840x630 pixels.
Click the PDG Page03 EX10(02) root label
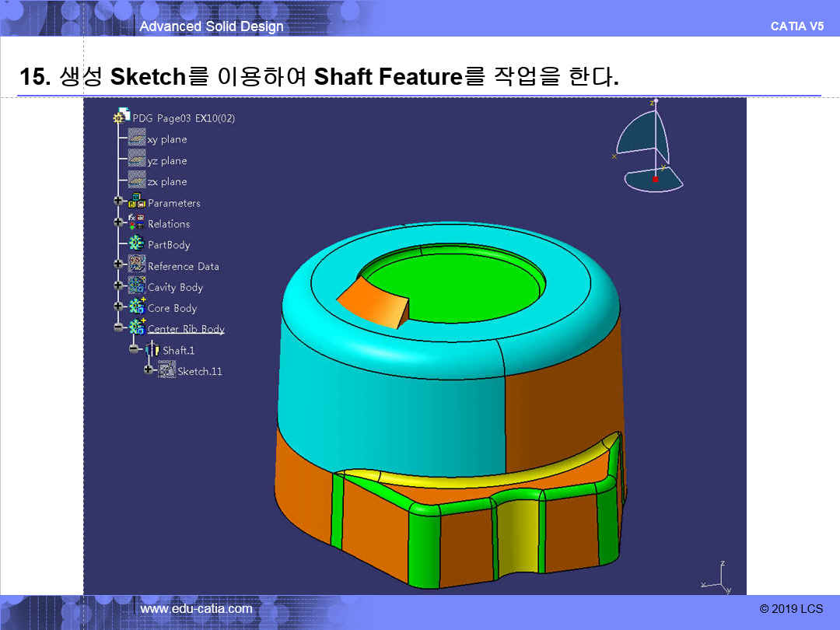184,118
